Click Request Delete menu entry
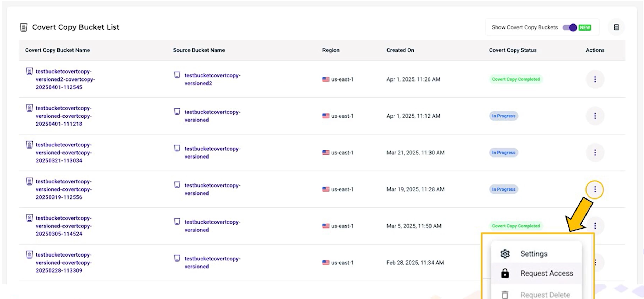Viewport: 644px width, 299px height. point(545,295)
